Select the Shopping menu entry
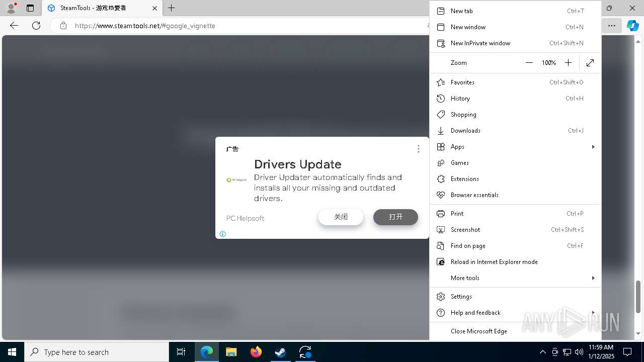This screenshot has height=362, width=644. 516,115
